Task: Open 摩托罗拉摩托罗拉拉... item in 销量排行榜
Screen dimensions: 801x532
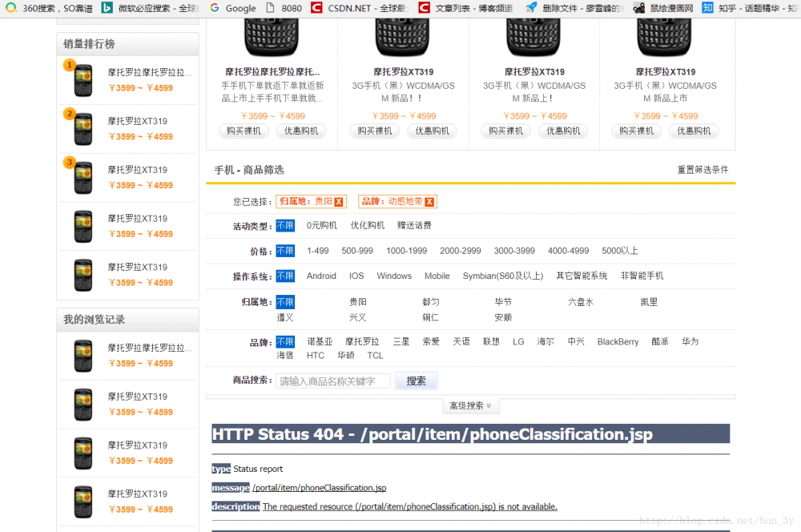Action: tap(150, 73)
